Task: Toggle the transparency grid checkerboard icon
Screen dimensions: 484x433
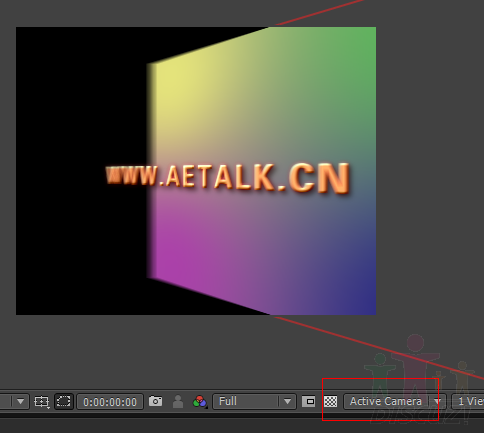Action: click(331, 401)
